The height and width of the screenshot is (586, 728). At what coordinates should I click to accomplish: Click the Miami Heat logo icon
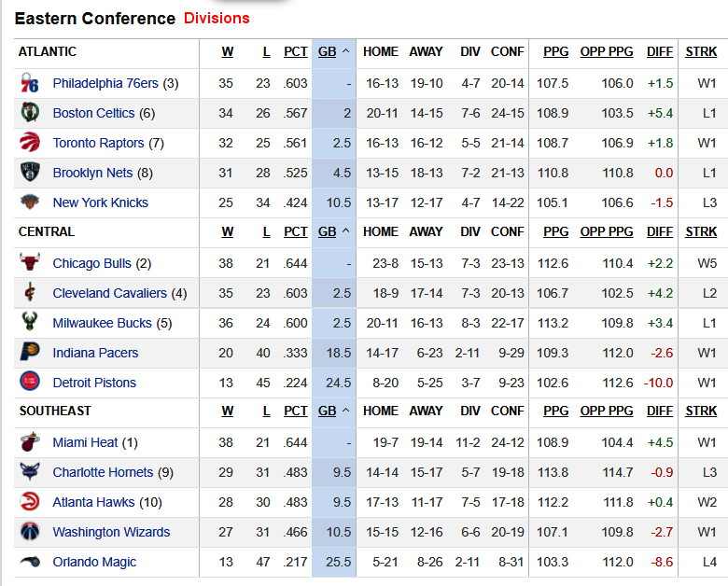(x=30, y=442)
